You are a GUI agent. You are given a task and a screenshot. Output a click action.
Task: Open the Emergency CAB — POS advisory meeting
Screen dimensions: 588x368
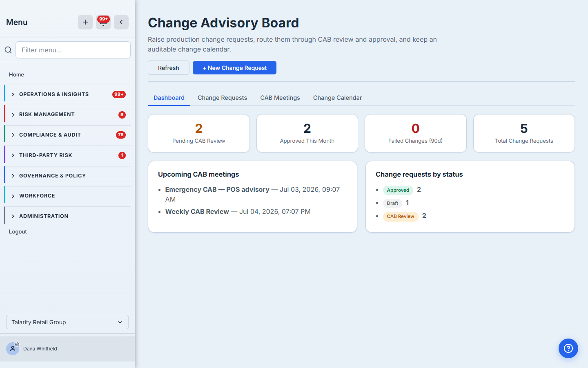pyautogui.click(x=217, y=190)
